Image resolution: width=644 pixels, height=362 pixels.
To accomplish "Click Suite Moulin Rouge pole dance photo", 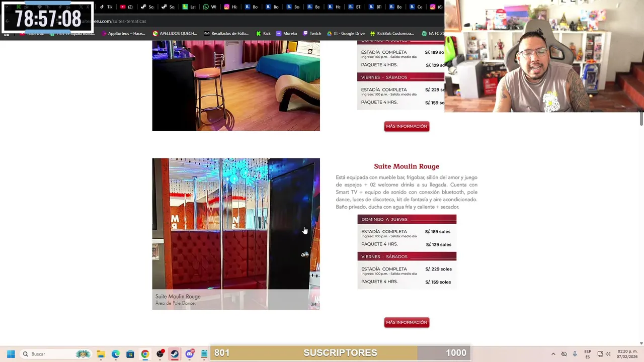I will [236, 234].
